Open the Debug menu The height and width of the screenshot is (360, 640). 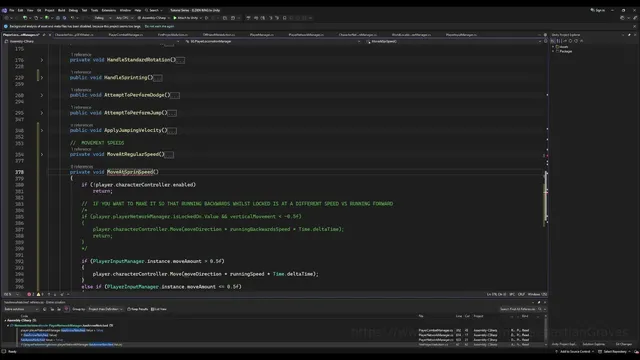tap(73, 10)
